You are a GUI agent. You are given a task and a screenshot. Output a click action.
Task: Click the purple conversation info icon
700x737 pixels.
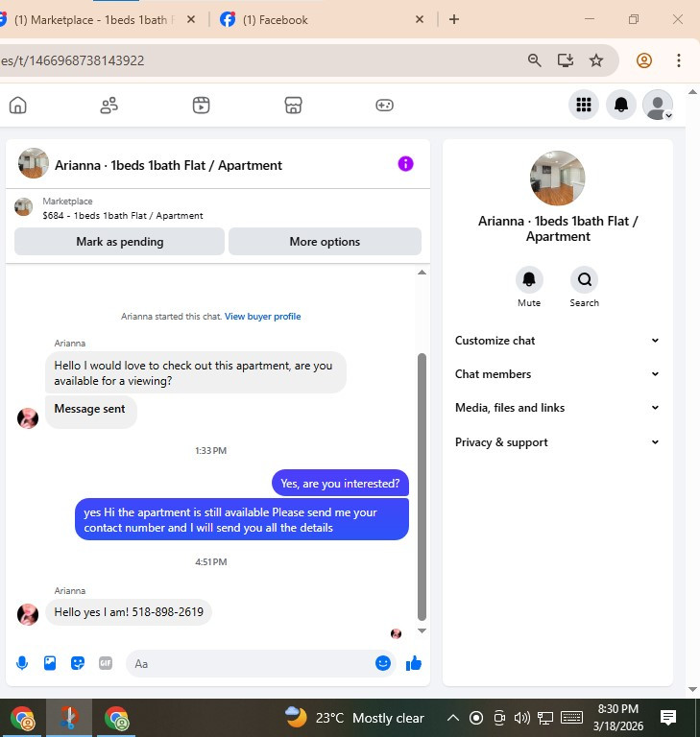[405, 163]
